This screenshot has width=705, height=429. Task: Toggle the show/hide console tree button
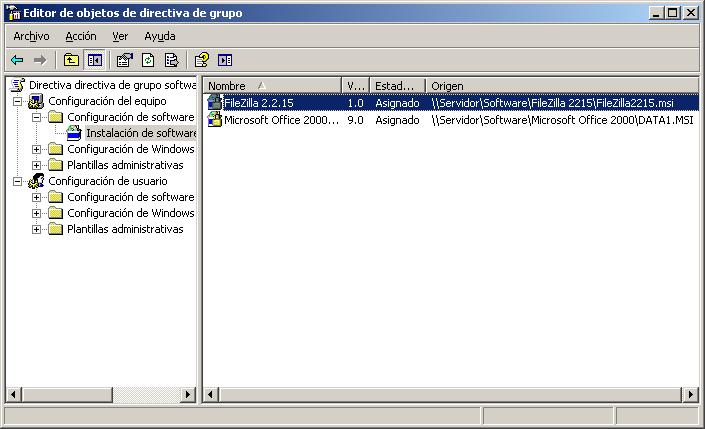click(94, 60)
